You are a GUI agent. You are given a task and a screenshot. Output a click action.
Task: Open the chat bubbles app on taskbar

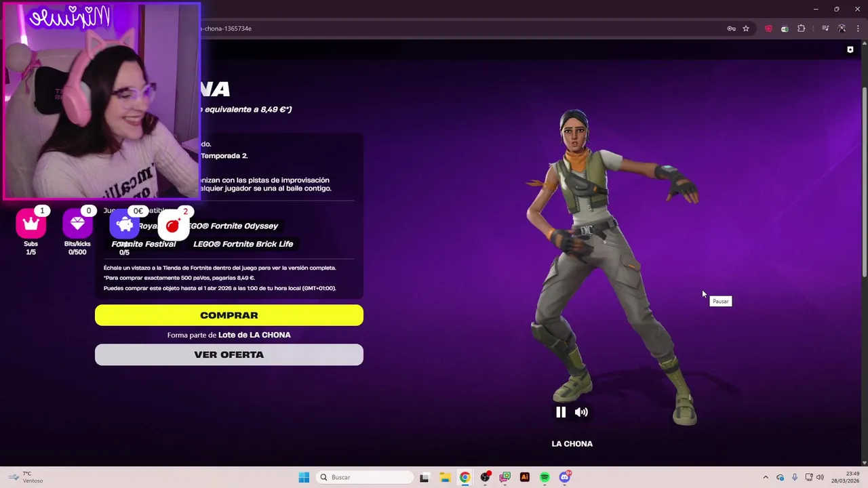505,477
